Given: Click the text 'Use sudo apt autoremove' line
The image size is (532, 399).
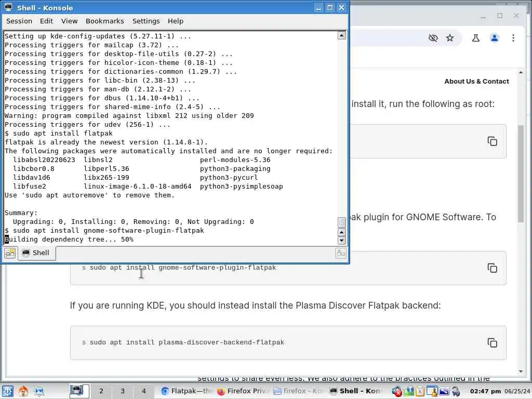Looking at the screenshot, I should tap(89, 195).
